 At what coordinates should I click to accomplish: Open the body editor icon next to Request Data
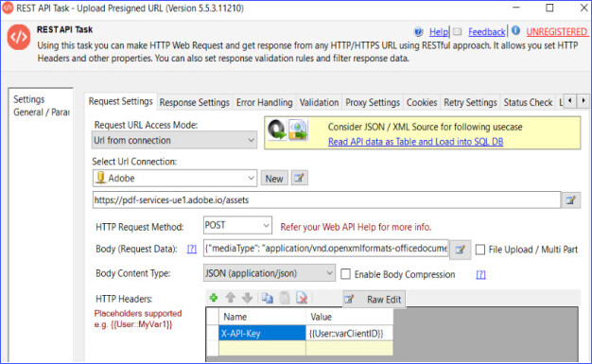click(460, 250)
